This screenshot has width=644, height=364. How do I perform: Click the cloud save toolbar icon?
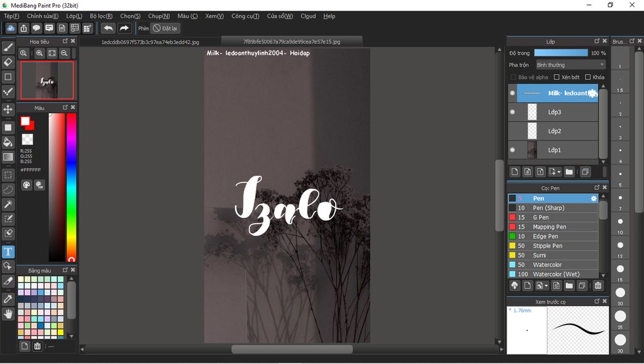(x=11, y=28)
